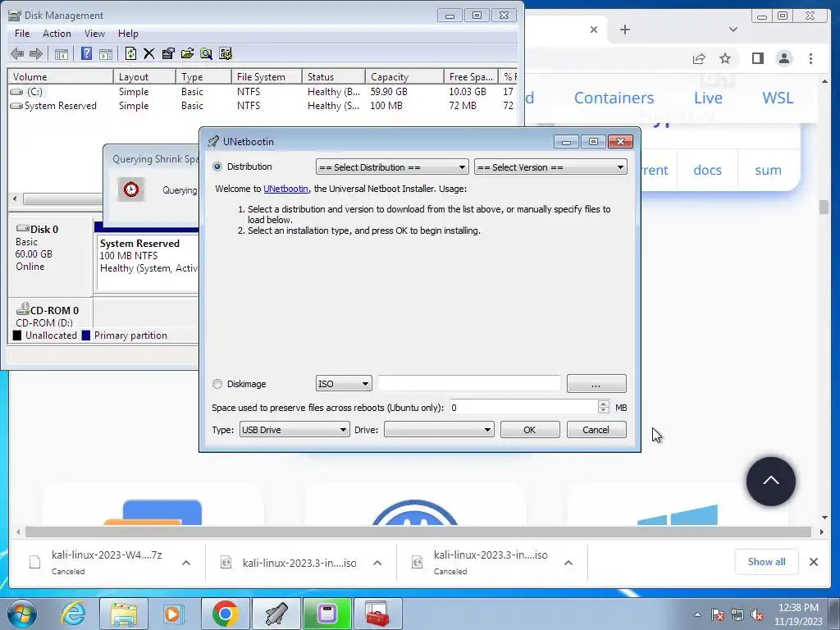Open the Type USB Drive dropdown
Viewport: 840px width, 630px height.
(294, 430)
